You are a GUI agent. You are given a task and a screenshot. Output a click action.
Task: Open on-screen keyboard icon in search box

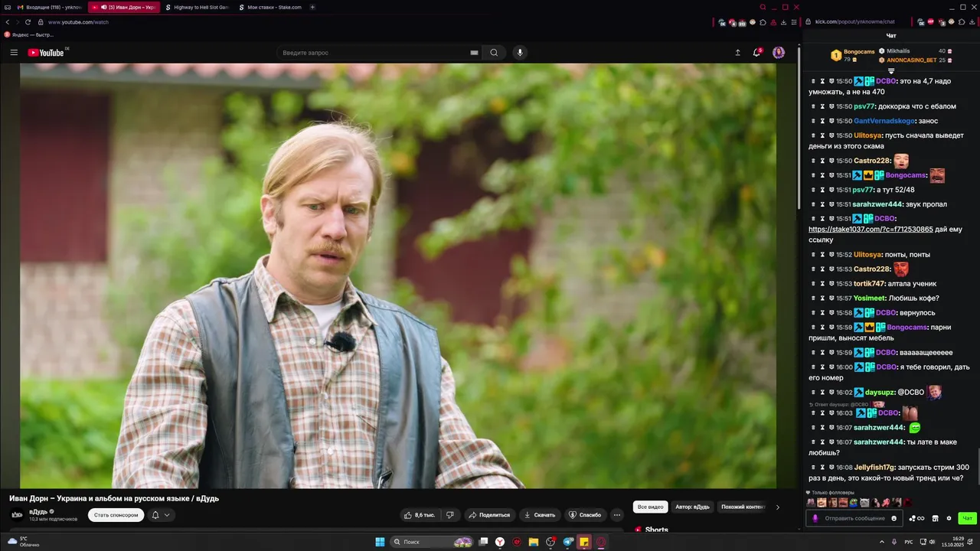[474, 53]
